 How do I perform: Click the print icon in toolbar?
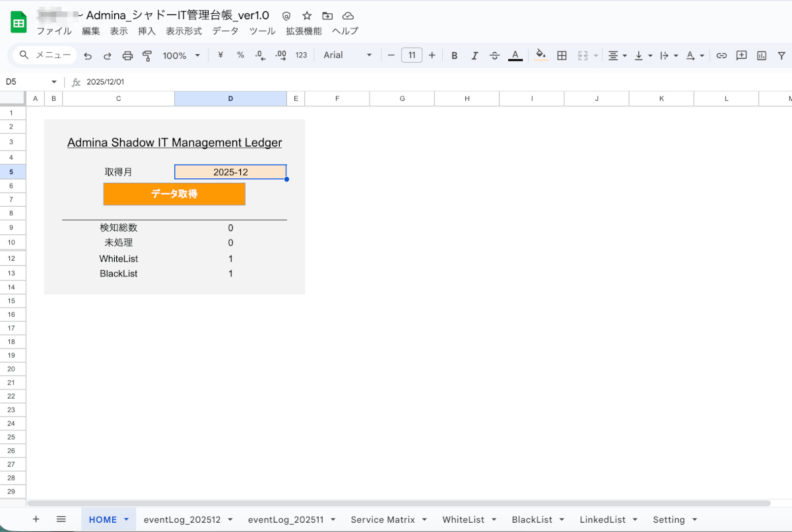128,55
